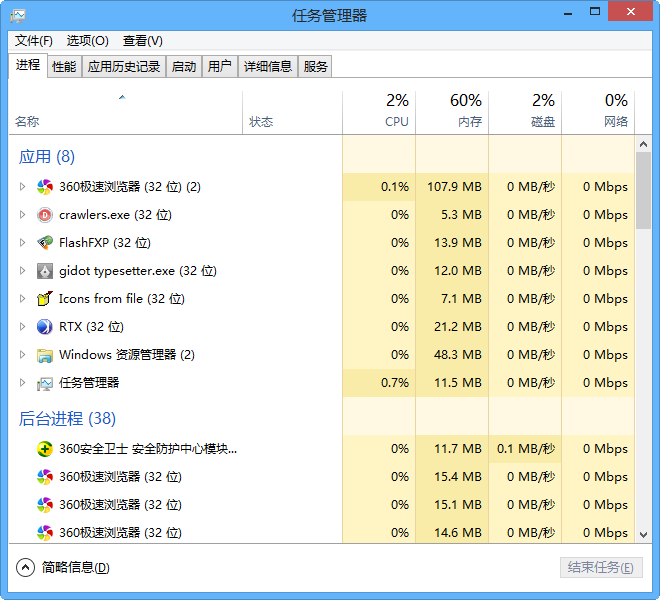Select the 后台进程 (38) group heading

pos(67,419)
